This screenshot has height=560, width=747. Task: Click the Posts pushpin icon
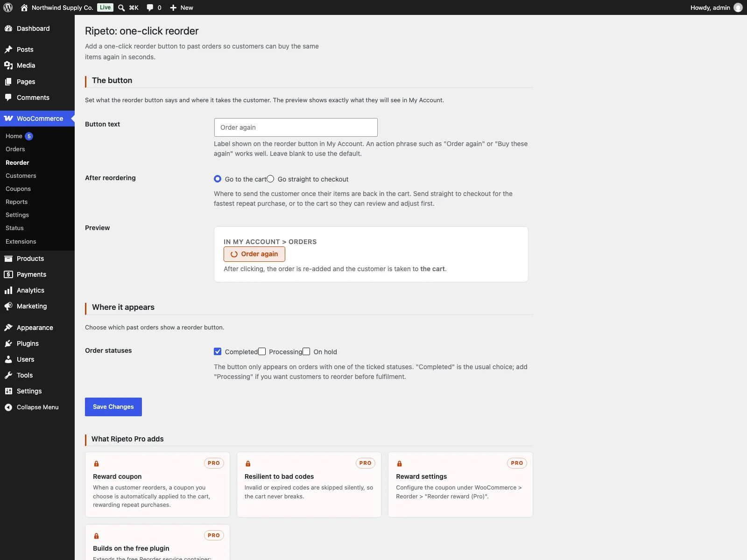(x=8, y=49)
